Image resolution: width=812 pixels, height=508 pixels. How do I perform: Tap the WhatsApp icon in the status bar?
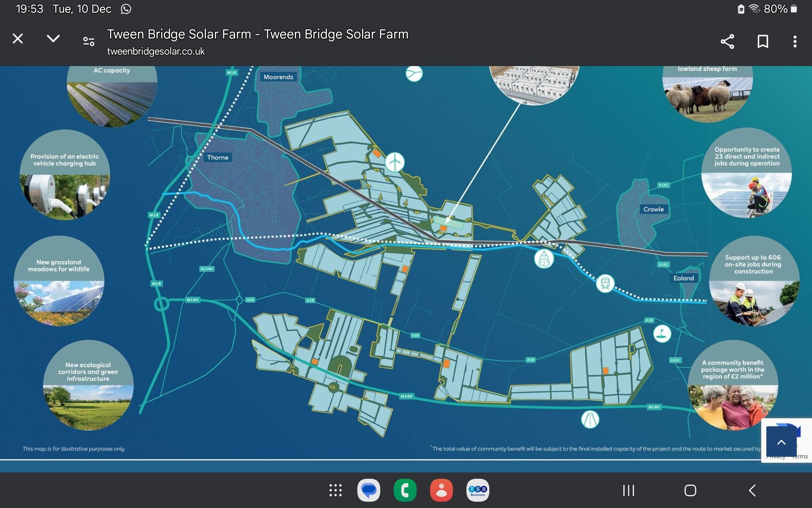pos(126,8)
